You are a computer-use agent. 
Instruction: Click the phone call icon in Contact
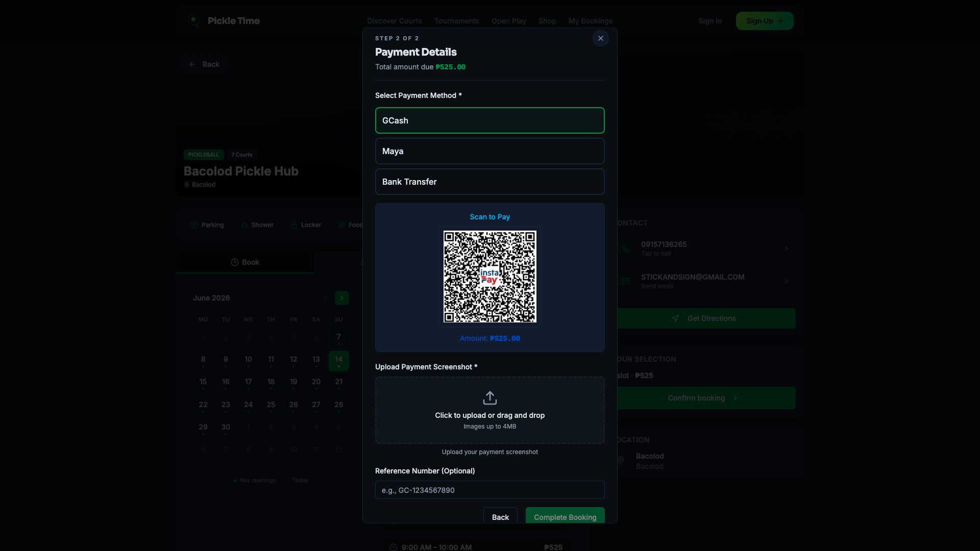[x=626, y=248]
